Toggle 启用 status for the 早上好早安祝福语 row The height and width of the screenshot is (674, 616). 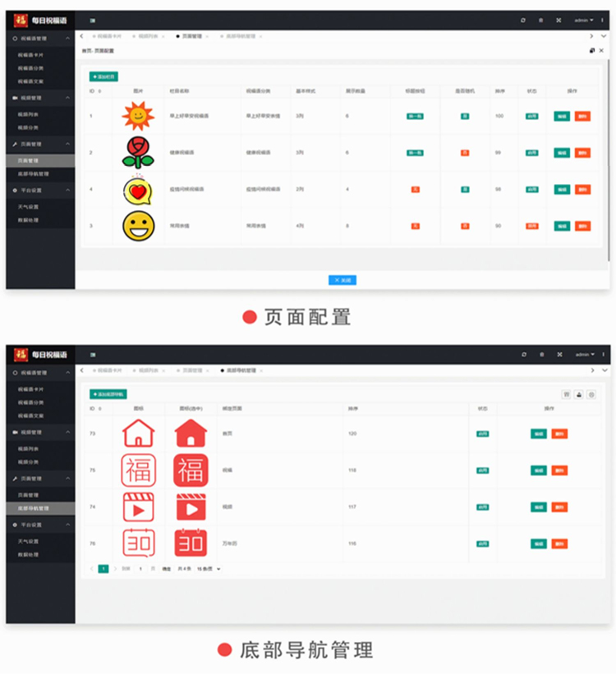[532, 116]
